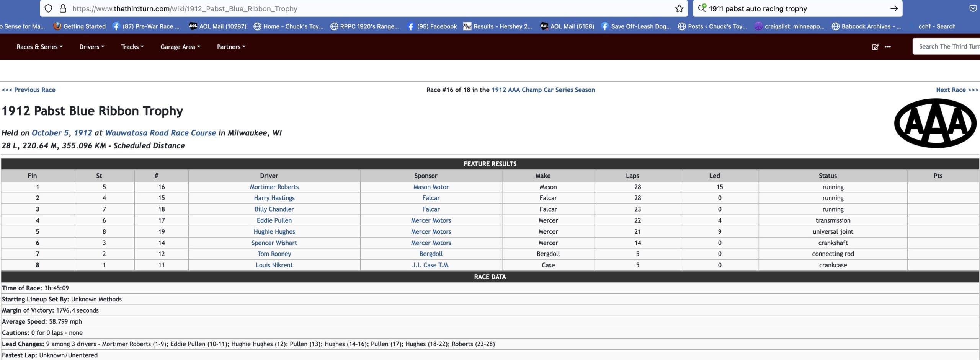Click the search magnifier icon in search bar

pyautogui.click(x=702, y=8)
